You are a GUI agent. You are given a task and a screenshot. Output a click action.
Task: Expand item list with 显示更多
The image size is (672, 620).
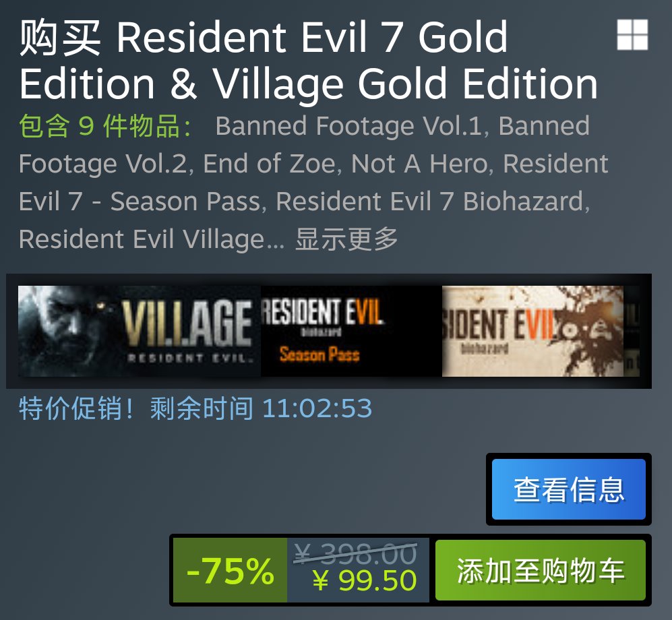[346, 239]
